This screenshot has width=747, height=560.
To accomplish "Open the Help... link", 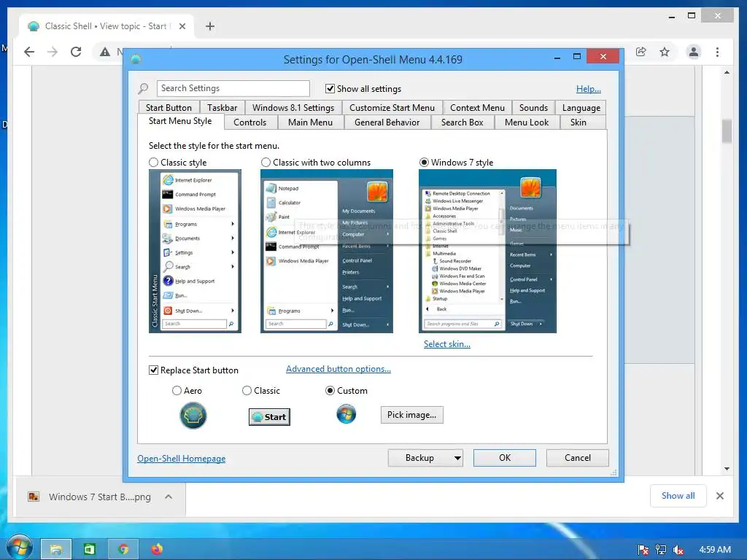I will 589,88.
